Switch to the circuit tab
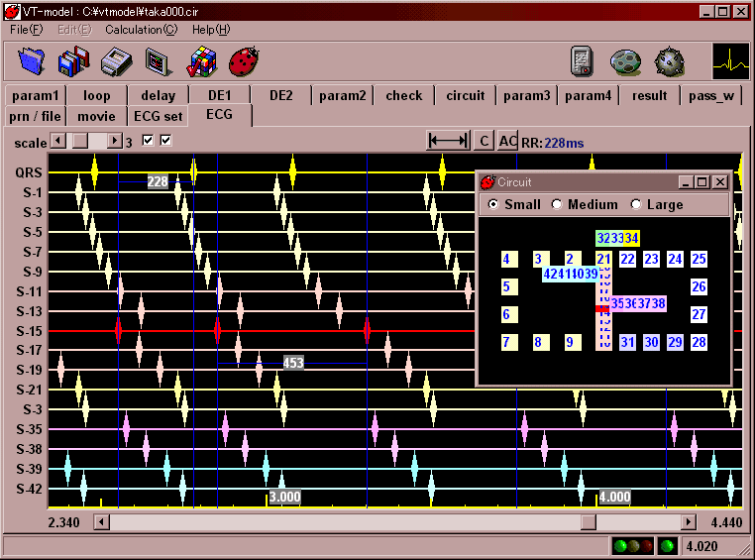755x560 pixels. [466, 96]
